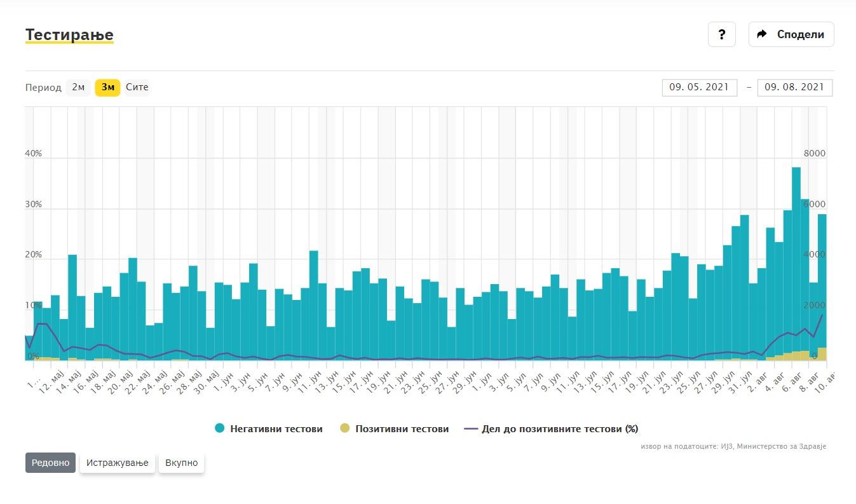Image resolution: width=856 pixels, height=504 pixels.
Task: Edit the end date 09. 08. 2021
Action: point(795,88)
